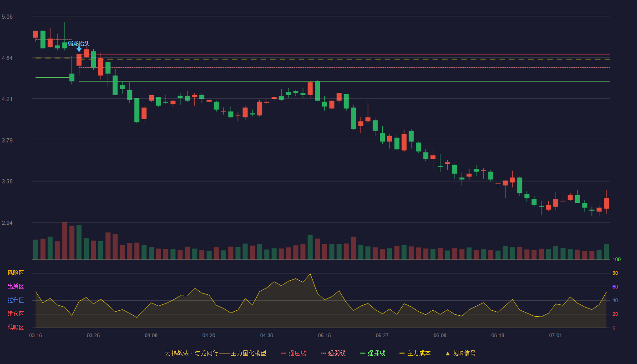This screenshot has height=364, width=637.
Task: Click the orange 80 indicator axis value
Action: tap(615, 273)
